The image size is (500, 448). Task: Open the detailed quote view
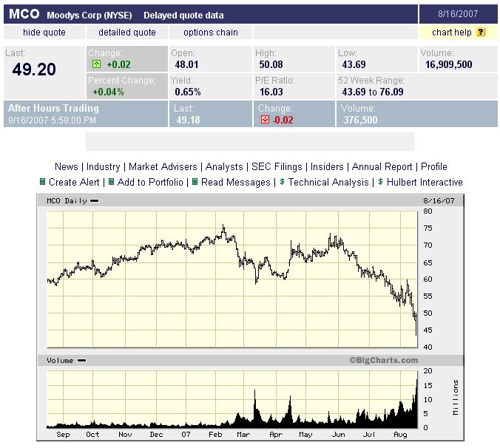click(x=127, y=33)
